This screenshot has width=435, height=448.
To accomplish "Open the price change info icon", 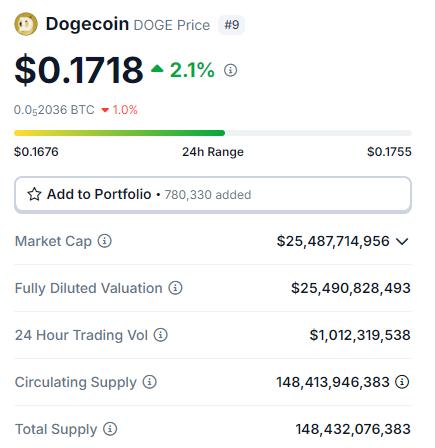I will point(230,70).
